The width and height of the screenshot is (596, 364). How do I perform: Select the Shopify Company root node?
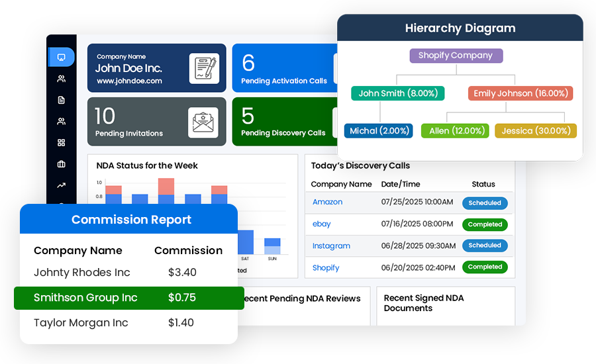pyautogui.click(x=456, y=56)
